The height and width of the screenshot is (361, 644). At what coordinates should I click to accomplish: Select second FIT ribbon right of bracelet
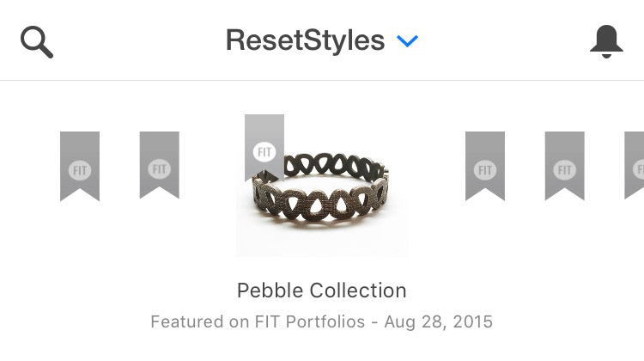(565, 165)
